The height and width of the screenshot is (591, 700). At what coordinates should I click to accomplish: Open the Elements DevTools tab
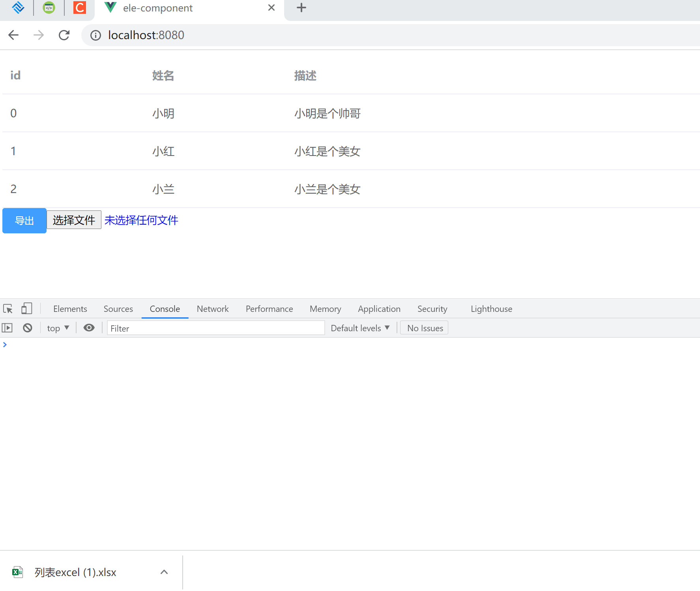pyautogui.click(x=70, y=309)
